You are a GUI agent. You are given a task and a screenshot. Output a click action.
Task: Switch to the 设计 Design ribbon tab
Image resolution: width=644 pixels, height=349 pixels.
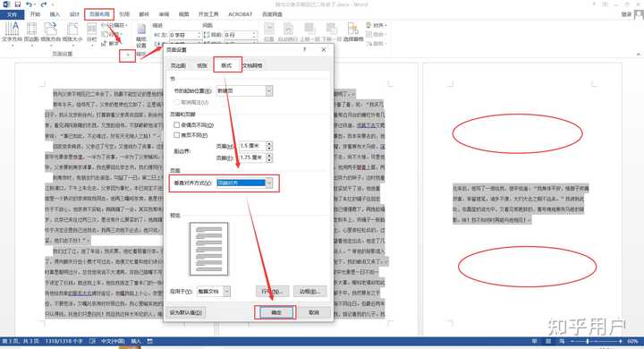point(74,14)
